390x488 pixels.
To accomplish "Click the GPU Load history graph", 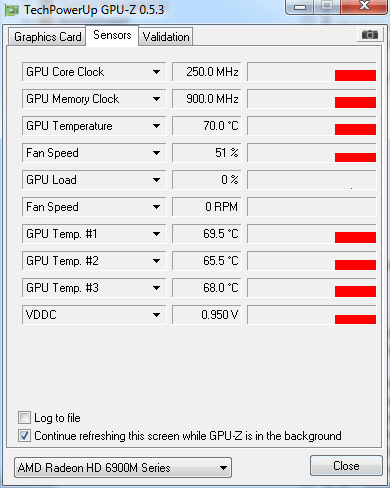I will 312,180.
